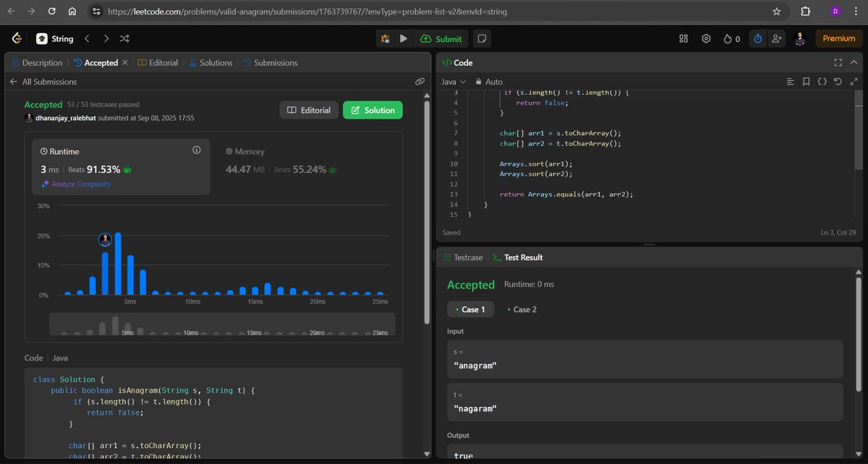868x464 pixels.
Task: Click the Premium button
Action: pyautogui.click(x=839, y=38)
